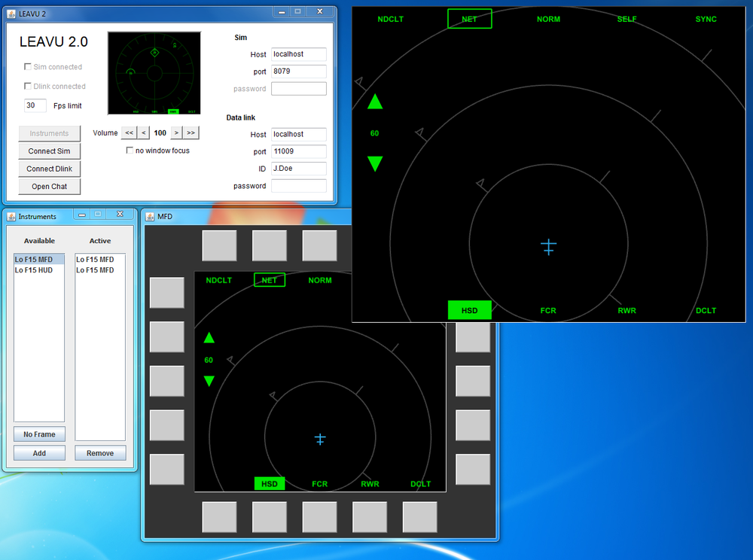753x560 pixels.
Task: Click the Connect Sim button
Action: (x=49, y=151)
